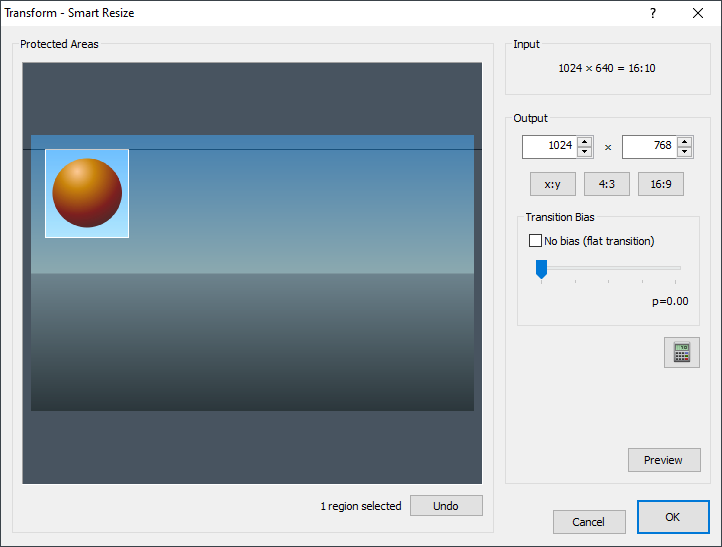The image size is (722, 547).
Task: Increase output height with the up arrow
Action: pyautogui.click(x=685, y=142)
